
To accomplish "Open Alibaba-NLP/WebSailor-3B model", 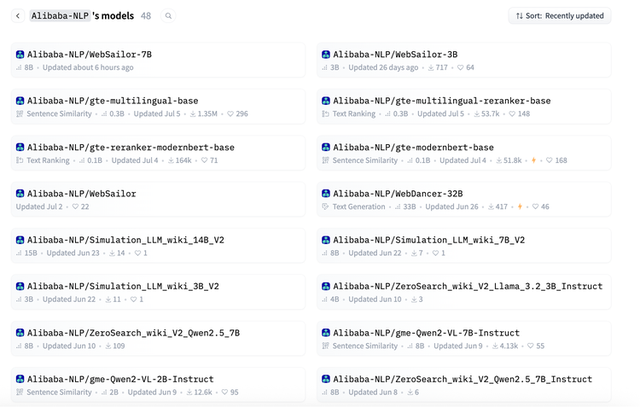I will tap(464, 60).
